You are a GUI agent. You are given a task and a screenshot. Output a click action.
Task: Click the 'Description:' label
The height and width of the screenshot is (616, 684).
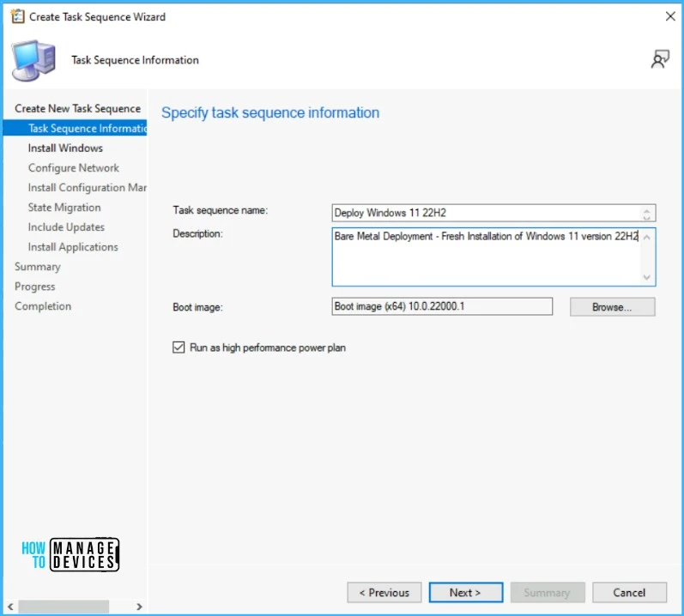(197, 233)
